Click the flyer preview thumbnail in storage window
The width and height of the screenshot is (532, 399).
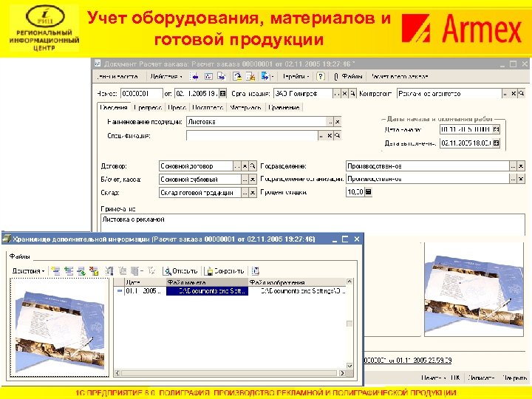click(x=59, y=328)
